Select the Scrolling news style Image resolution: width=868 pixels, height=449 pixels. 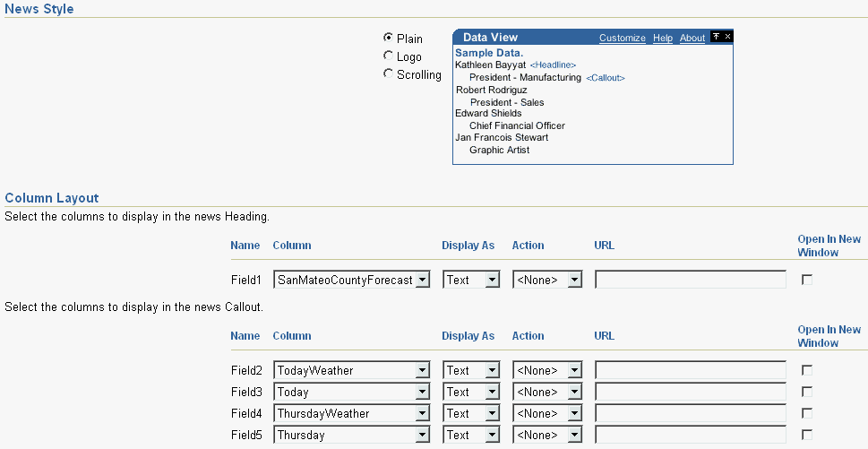pos(388,73)
